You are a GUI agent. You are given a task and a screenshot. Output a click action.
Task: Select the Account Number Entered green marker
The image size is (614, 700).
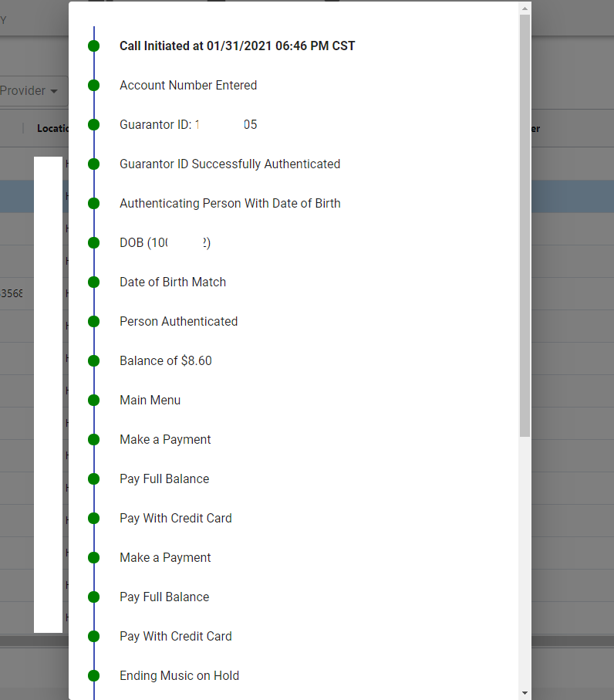tap(93, 86)
